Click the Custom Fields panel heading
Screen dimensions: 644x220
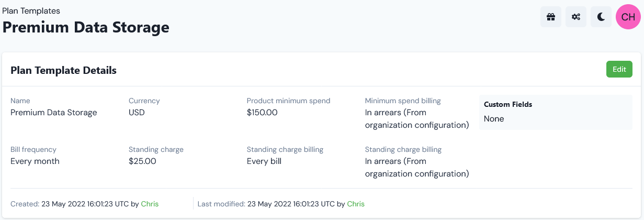[508, 104]
